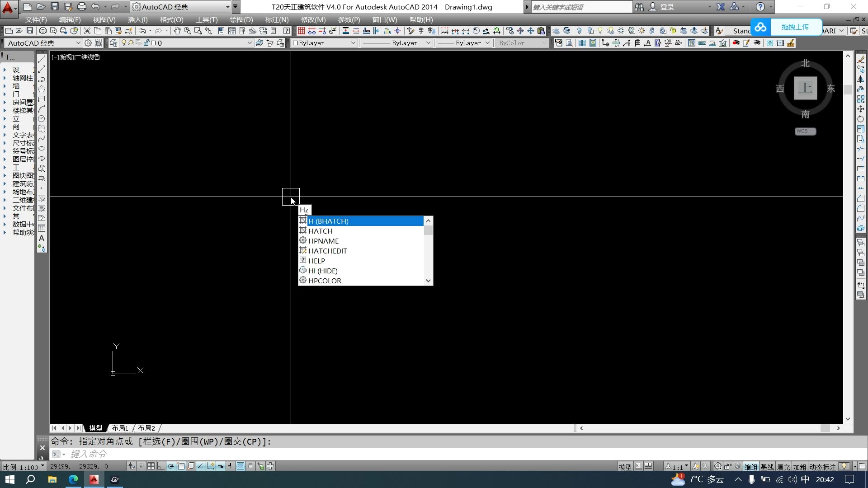Switch to the 布局1 layout tab
Image resolution: width=868 pixels, height=488 pixels.
pyautogui.click(x=120, y=428)
